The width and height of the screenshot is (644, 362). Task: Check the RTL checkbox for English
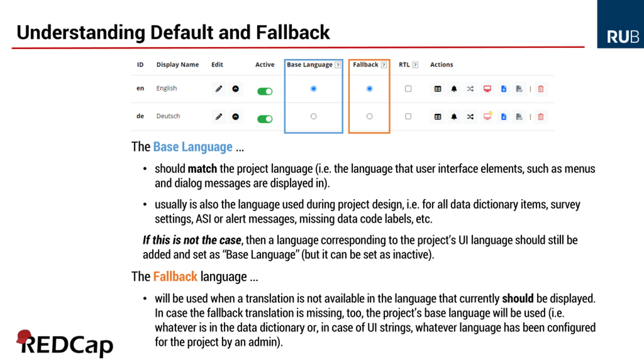[x=408, y=89]
